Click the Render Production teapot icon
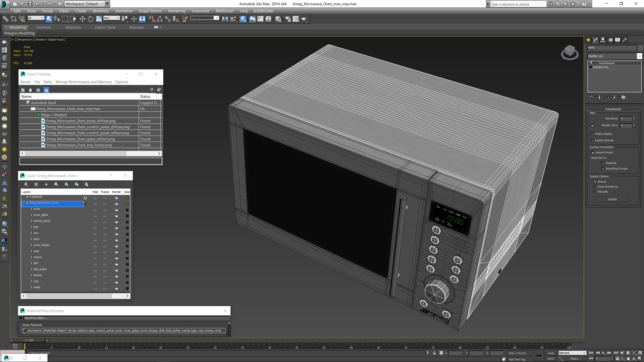This screenshot has width=644, height=362. coord(304,19)
